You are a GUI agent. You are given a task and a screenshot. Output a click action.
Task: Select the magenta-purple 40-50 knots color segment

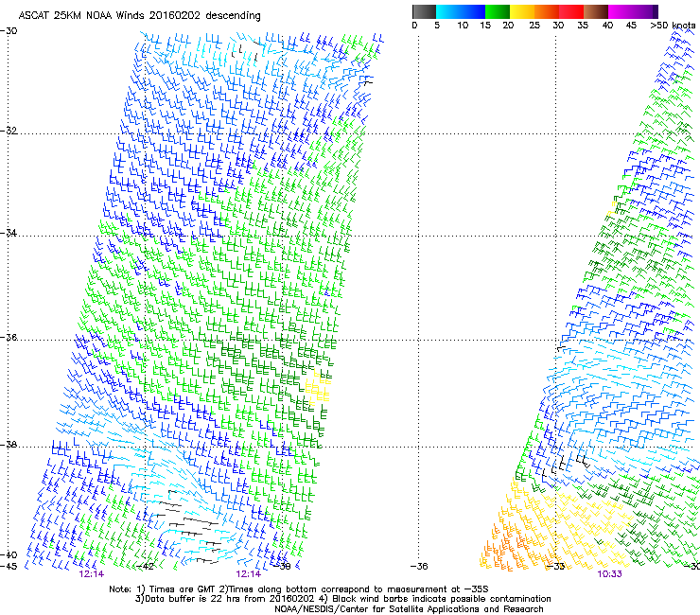pos(633,11)
